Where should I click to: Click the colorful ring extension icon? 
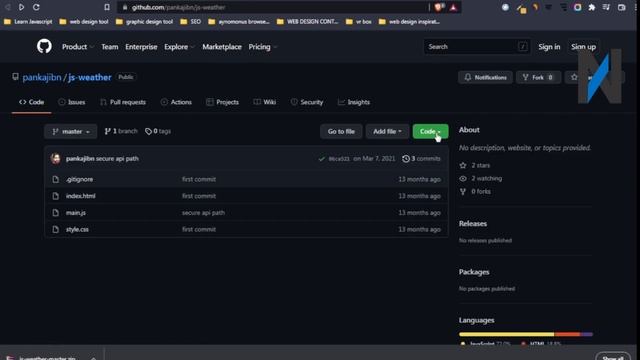[577, 7]
